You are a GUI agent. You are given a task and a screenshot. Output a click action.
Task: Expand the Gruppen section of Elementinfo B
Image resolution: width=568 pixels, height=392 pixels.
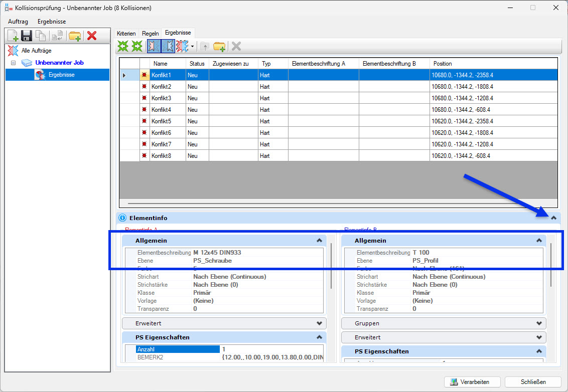click(x=539, y=323)
